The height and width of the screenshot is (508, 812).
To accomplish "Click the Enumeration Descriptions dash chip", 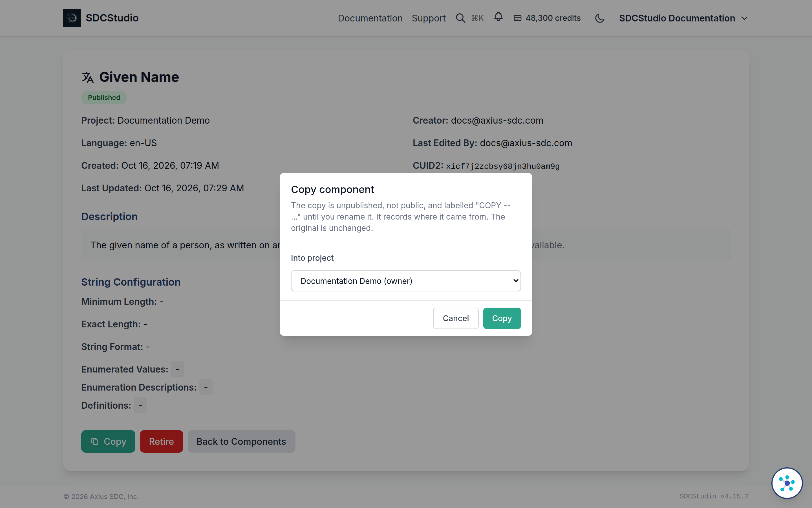I will pyautogui.click(x=206, y=387).
